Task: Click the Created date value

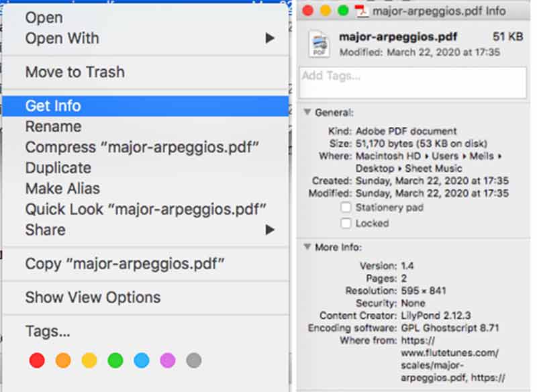Action: 432,181
